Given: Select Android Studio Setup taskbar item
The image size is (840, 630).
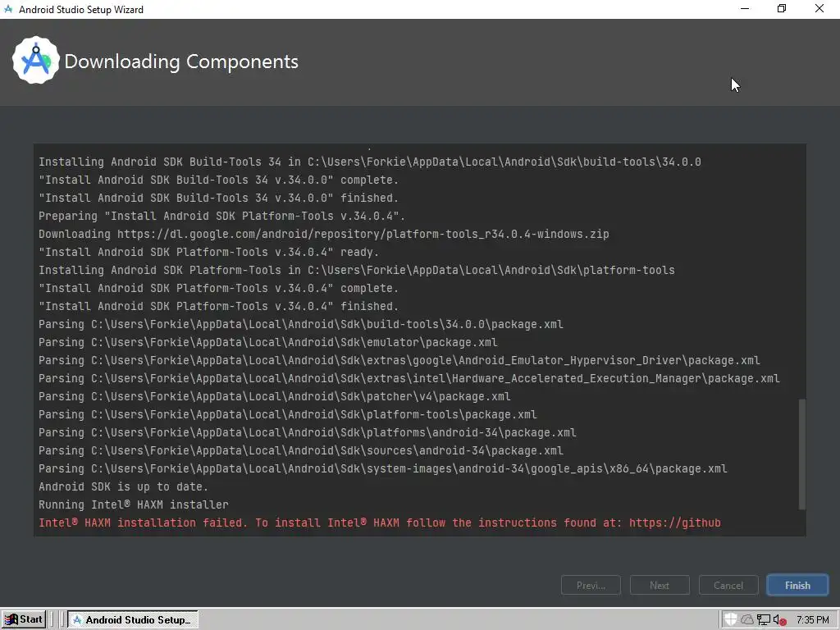Looking at the screenshot, I should (x=133, y=620).
